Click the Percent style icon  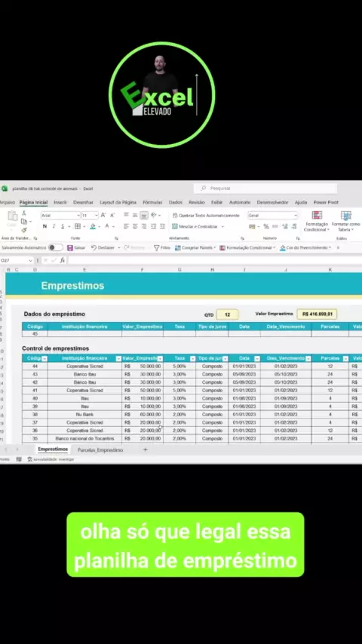click(x=266, y=226)
